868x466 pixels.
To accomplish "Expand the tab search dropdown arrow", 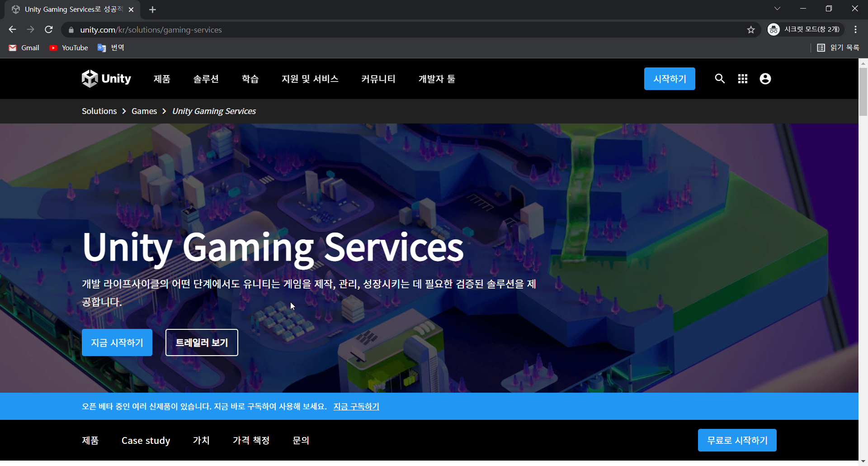I will pyautogui.click(x=777, y=9).
